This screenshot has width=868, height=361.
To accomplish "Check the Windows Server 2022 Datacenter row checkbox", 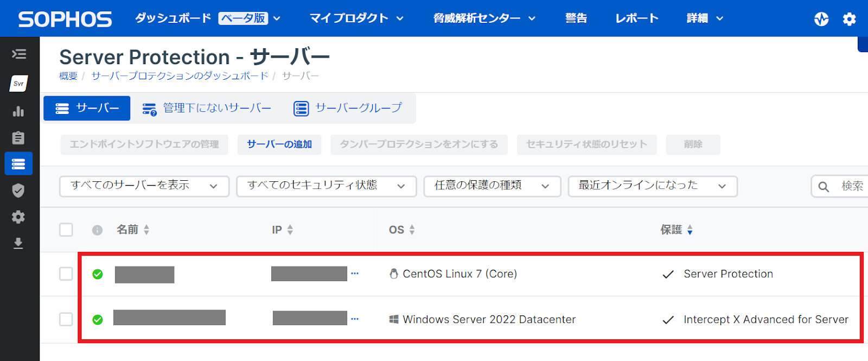I will pyautogui.click(x=66, y=319).
